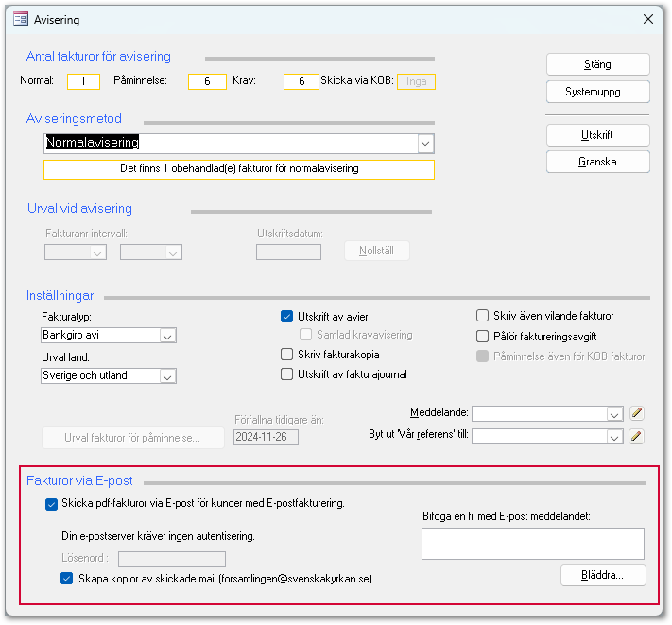Close the Avisering dialog with the X
Viewport: 672px width, 625px height.
[x=648, y=19]
